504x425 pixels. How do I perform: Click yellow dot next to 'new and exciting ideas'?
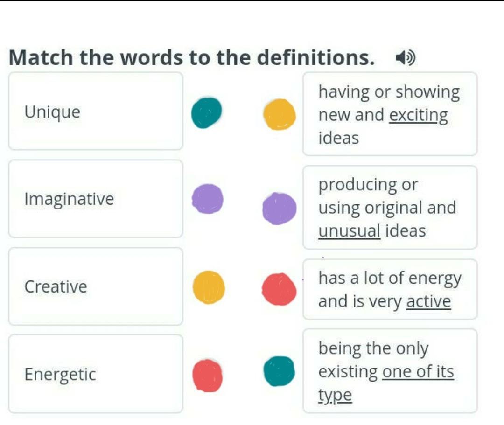click(x=280, y=114)
